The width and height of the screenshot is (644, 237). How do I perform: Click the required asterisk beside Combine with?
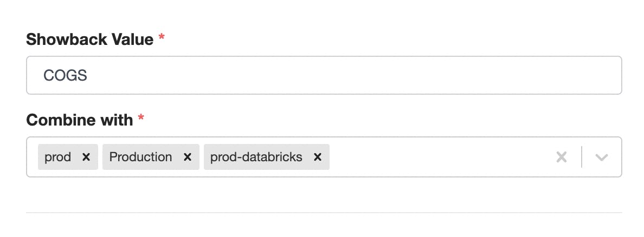(x=141, y=118)
